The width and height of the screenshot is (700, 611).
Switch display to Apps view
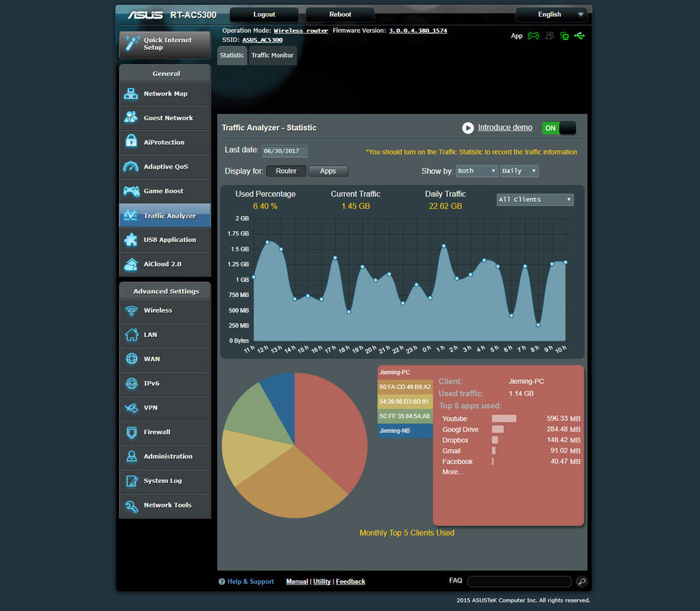click(x=328, y=171)
